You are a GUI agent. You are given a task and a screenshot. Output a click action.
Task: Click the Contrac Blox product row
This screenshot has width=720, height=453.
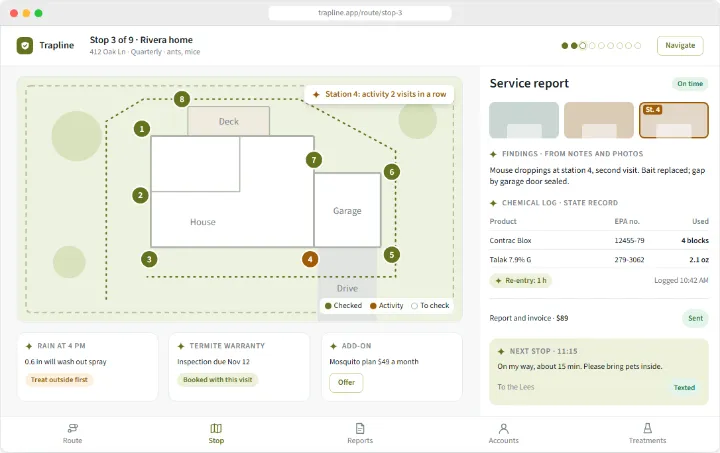point(599,241)
